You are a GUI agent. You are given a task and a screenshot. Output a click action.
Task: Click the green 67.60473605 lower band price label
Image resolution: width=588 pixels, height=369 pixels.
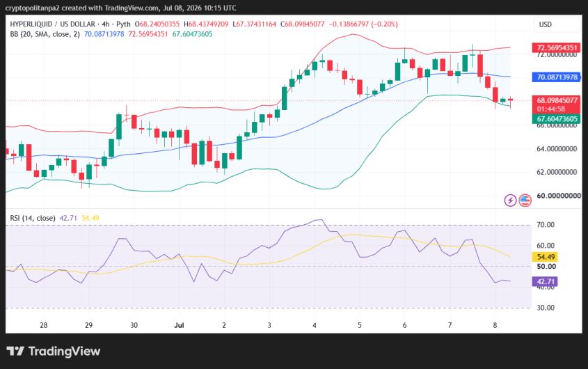pyautogui.click(x=557, y=119)
